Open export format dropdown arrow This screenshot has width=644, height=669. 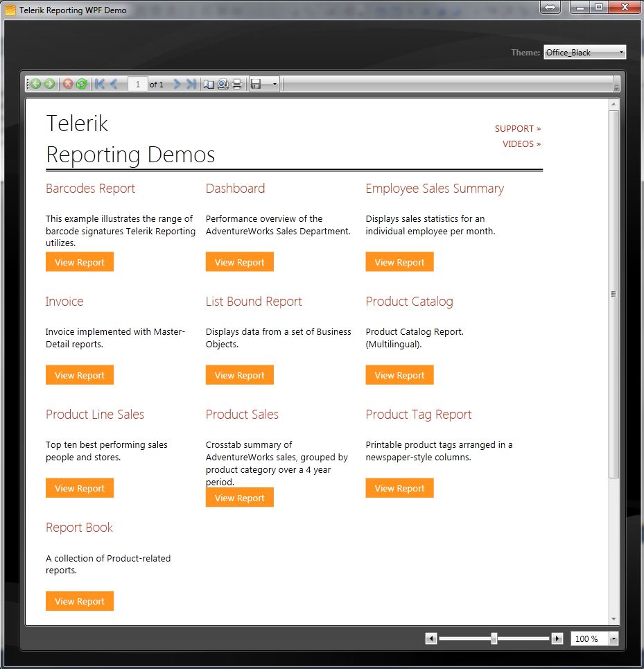pyautogui.click(x=275, y=85)
